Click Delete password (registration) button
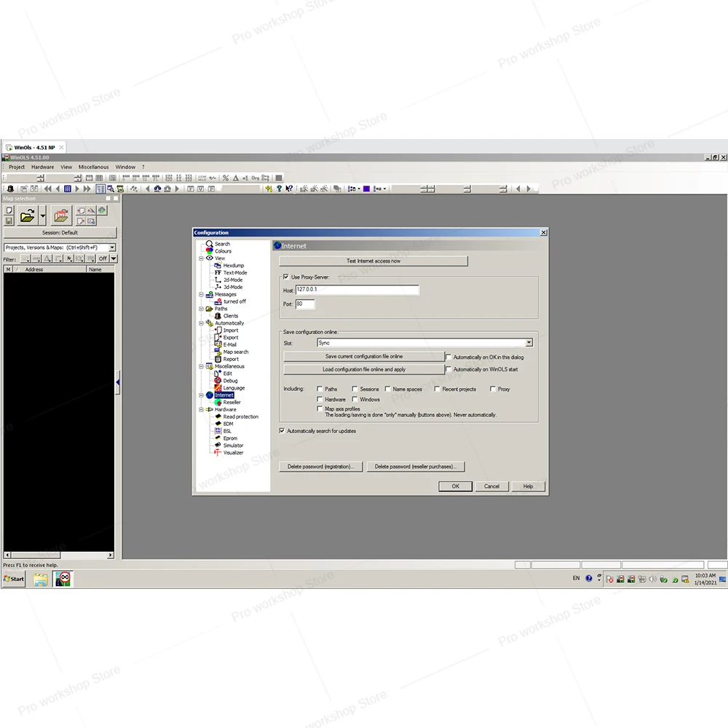Image resolution: width=728 pixels, height=728 pixels. click(320, 467)
